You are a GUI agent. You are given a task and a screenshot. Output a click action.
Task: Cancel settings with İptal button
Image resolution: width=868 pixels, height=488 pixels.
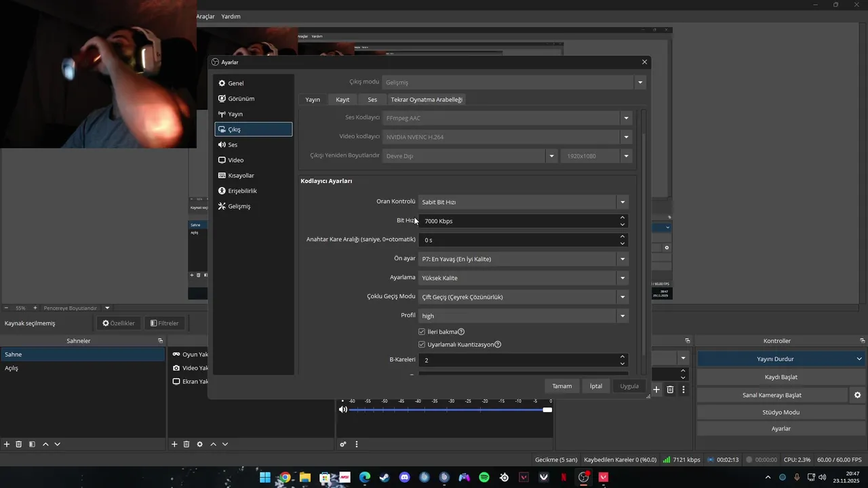[x=595, y=386]
